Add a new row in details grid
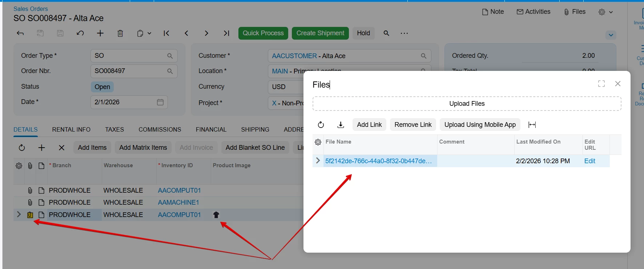The image size is (644, 269). [x=42, y=148]
